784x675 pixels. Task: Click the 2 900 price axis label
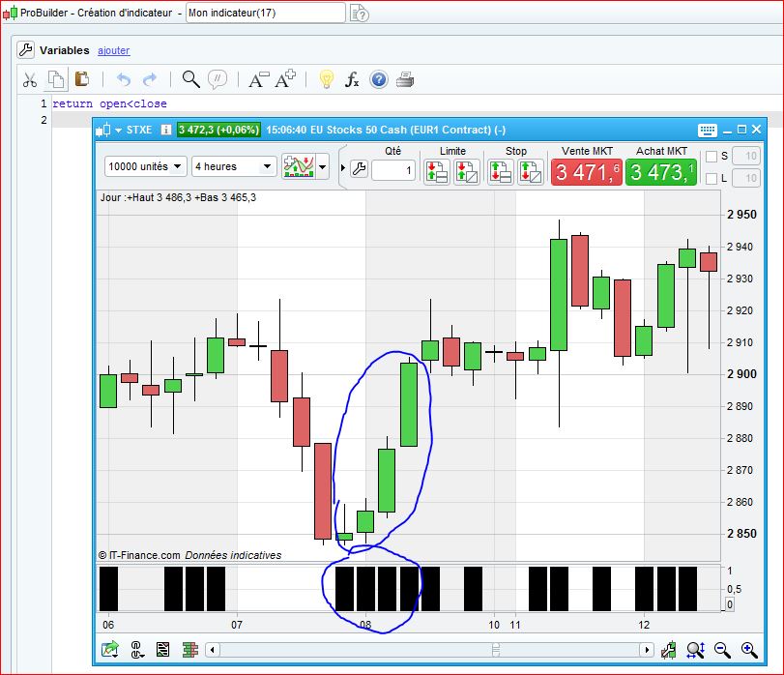coord(742,374)
